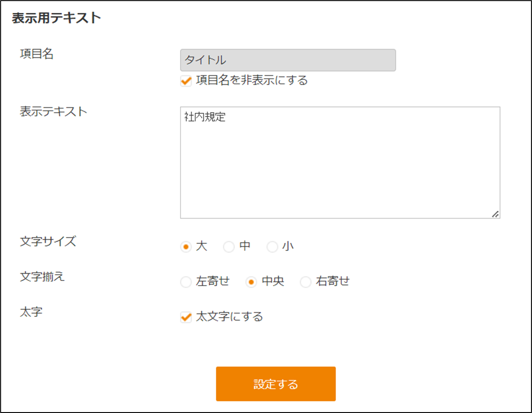This screenshot has height=413, width=532.
Task: Select the 中 font size radio button
Action: point(229,247)
